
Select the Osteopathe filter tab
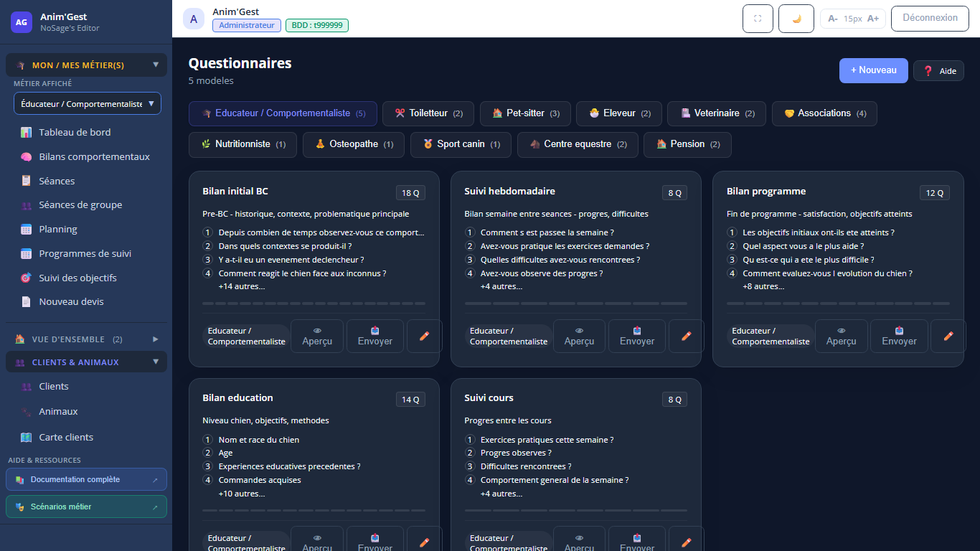(x=354, y=144)
